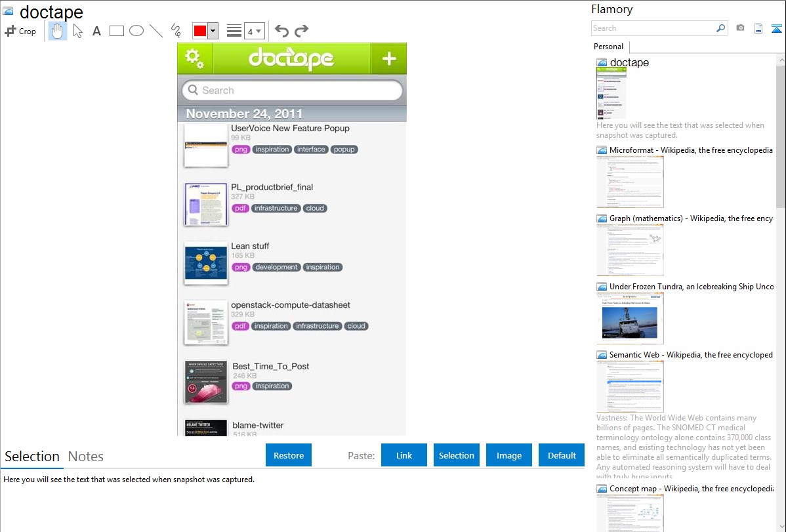Click the openstack-compute-datasheet file name
786x532 pixels.
290,305
